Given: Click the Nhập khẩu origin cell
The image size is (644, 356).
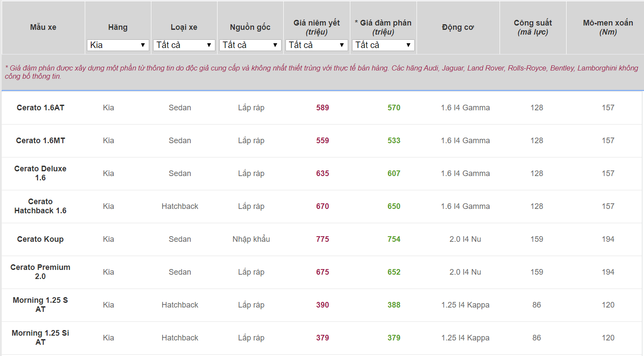Looking at the screenshot, I should [x=251, y=239].
